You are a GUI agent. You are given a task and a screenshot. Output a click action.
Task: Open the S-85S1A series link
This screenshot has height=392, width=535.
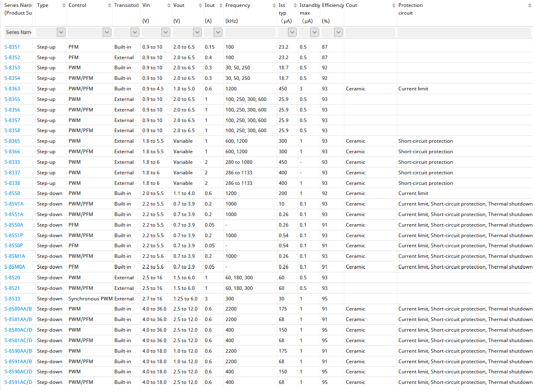[14, 214]
